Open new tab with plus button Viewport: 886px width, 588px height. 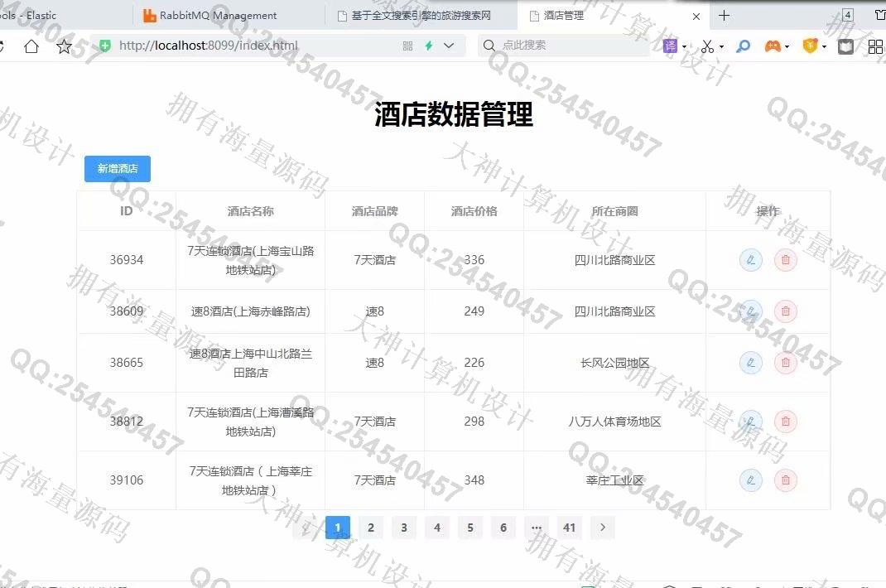click(724, 16)
